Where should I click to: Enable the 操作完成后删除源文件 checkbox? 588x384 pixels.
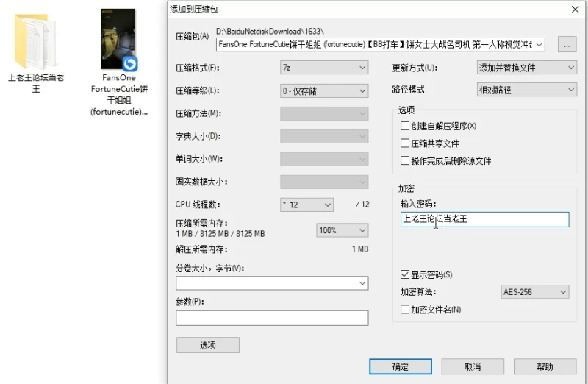click(x=405, y=160)
